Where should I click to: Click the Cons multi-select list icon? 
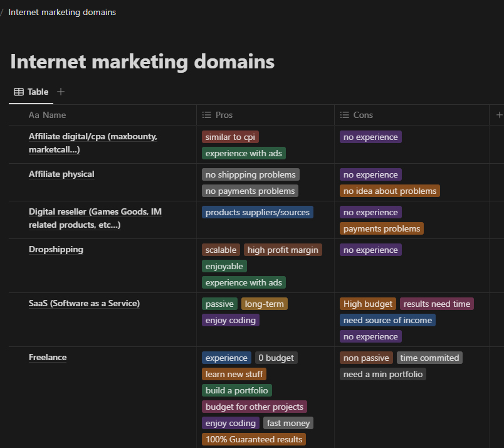pyautogui.click(x=344, y=115)
